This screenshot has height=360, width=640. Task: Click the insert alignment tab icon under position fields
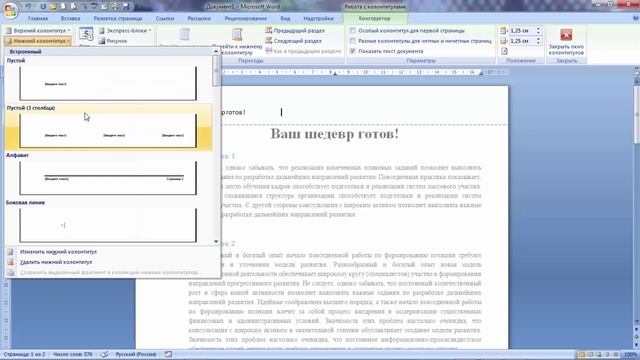(x=504, y=51)
